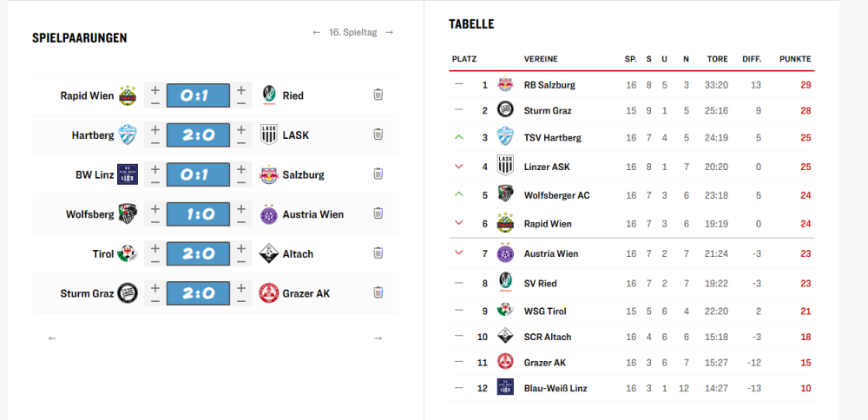Screen dimensions: 868x420
Task: Decrease Hartberg's home goals with minus
Action: 155,141
